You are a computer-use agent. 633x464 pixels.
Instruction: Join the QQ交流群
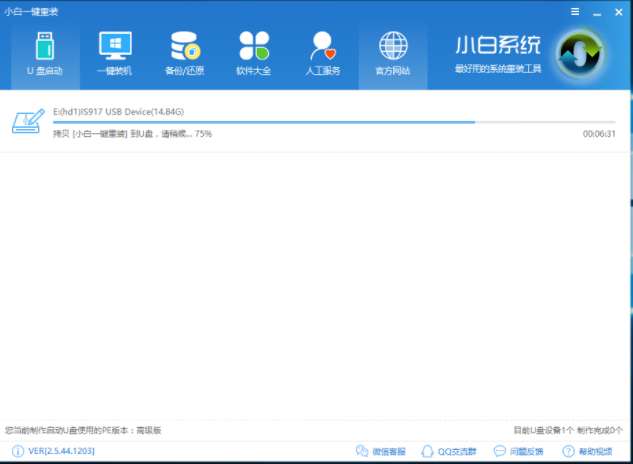(x=447, y=452)
